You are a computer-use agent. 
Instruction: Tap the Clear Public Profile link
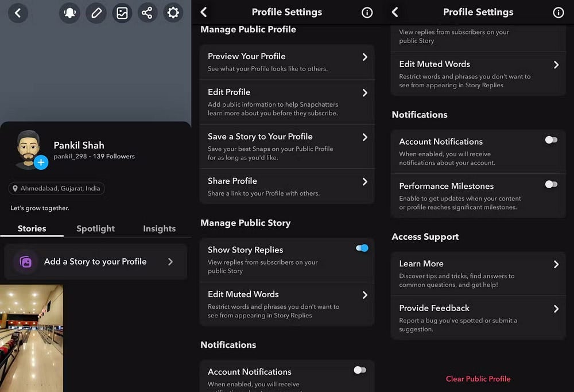pos(478,379)
